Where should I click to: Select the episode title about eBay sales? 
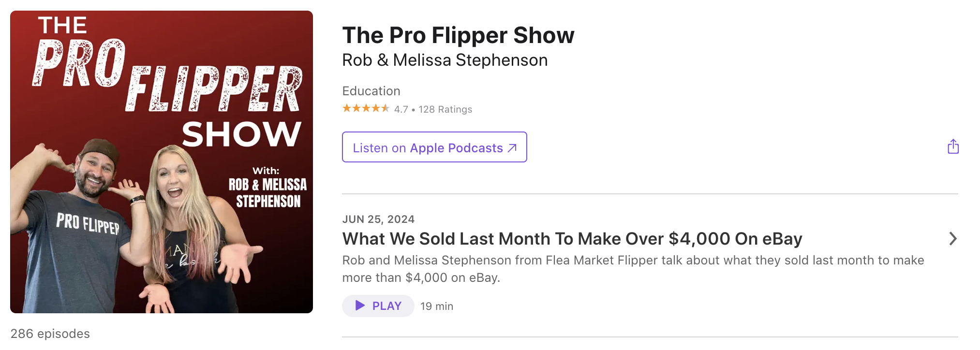pos(572,238)
